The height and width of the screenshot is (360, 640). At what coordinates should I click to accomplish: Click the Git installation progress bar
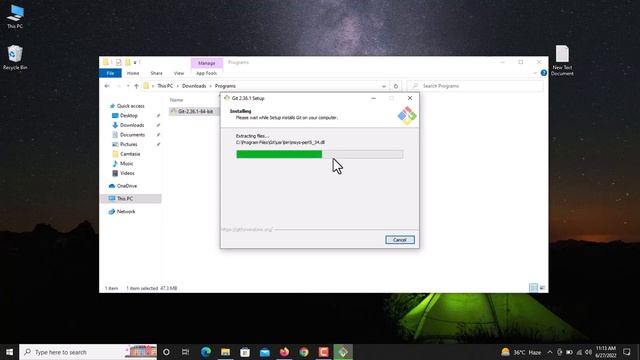320,154
